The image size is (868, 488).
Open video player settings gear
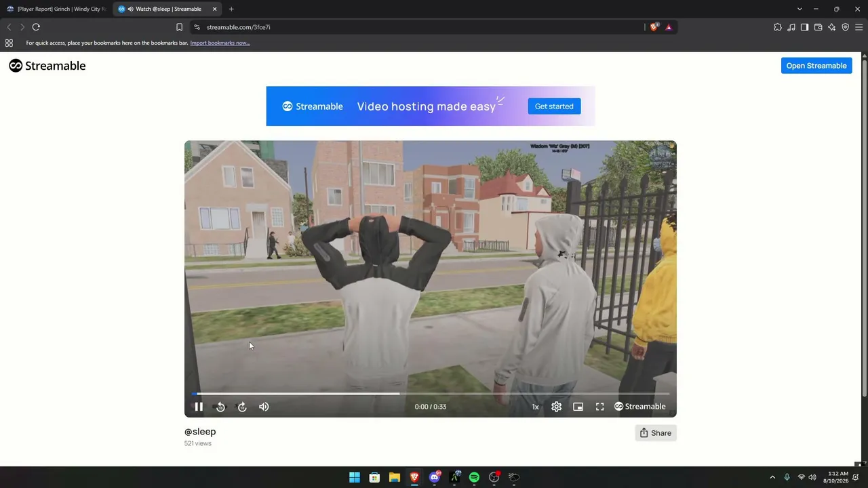(556, 407)
